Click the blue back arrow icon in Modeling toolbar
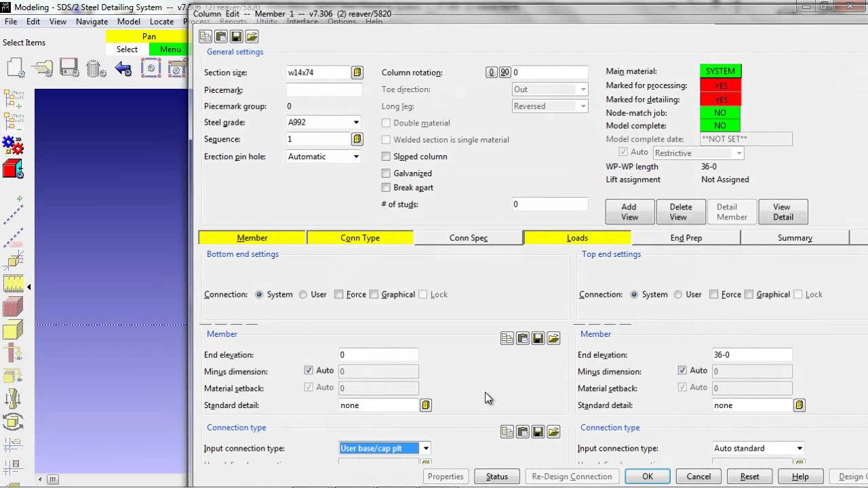Image resolution: width=868 pixels, height=488 pixels. point(123,68)
